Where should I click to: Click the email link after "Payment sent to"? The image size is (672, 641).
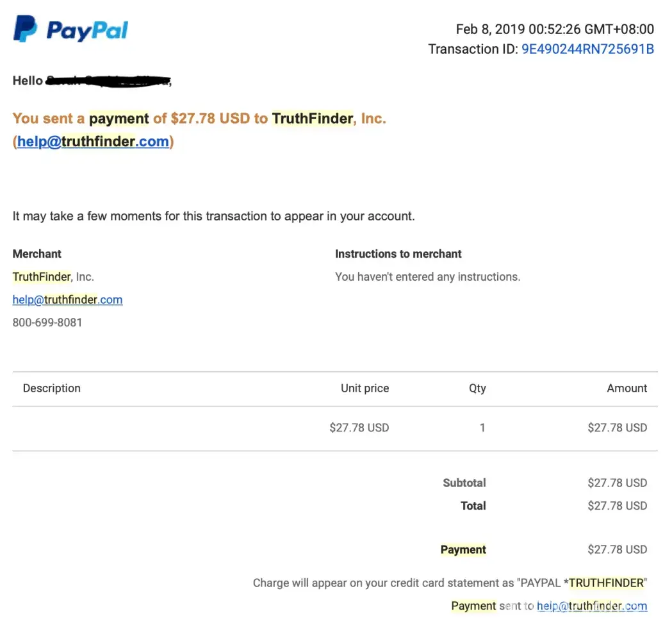point(591,606)
